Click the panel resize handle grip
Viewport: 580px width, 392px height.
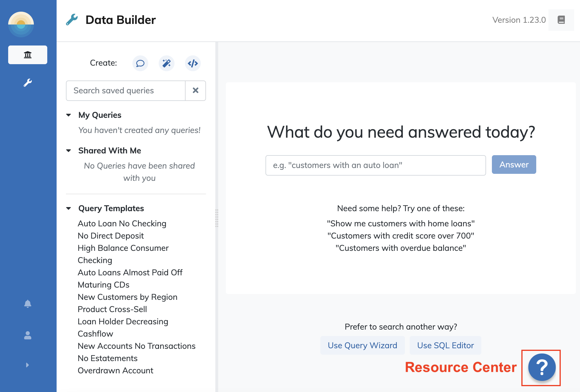217,218
